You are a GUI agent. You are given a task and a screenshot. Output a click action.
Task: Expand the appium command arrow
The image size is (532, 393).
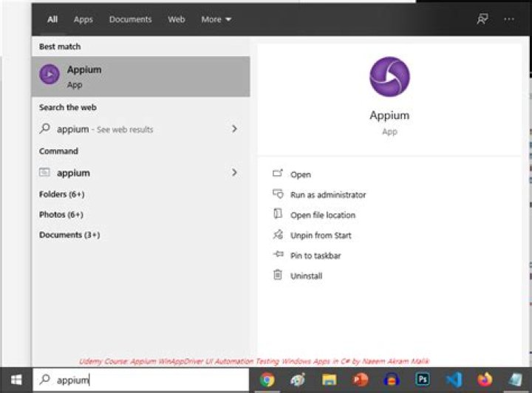(234, 172)
